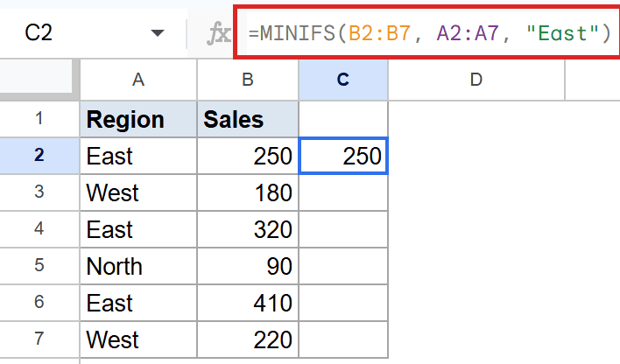Screen dimensions: 620x364
Task: Select column A header
Action: pyautogui.click(x=138, y=80)
